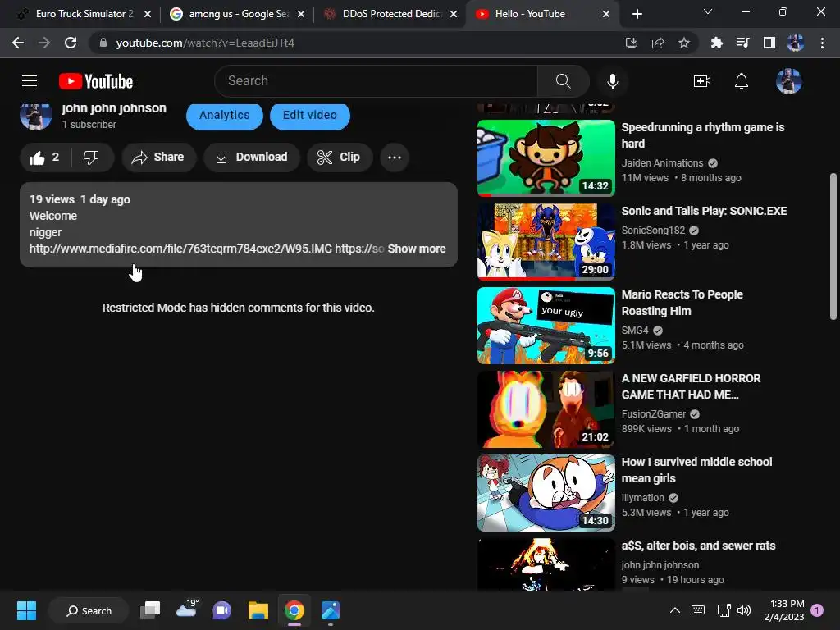Open clock showing 1:33 PM
Image resolution: width=840 pixels, height=630 pixels.
[784, 610]
